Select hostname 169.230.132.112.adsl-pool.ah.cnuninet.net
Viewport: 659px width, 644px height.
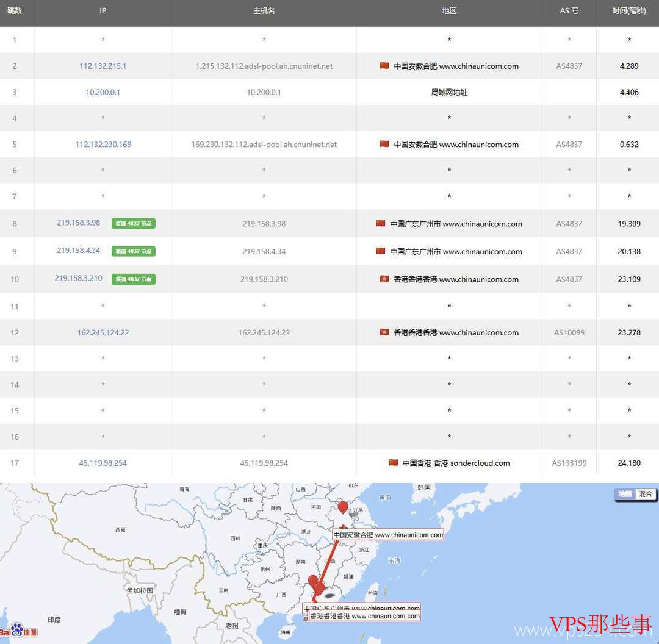[264, 144]
